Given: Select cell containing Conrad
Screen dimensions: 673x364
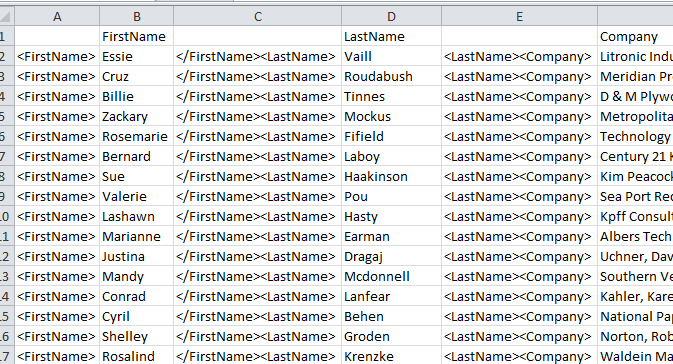Looking at the screenshot, I should coord(136,296).
